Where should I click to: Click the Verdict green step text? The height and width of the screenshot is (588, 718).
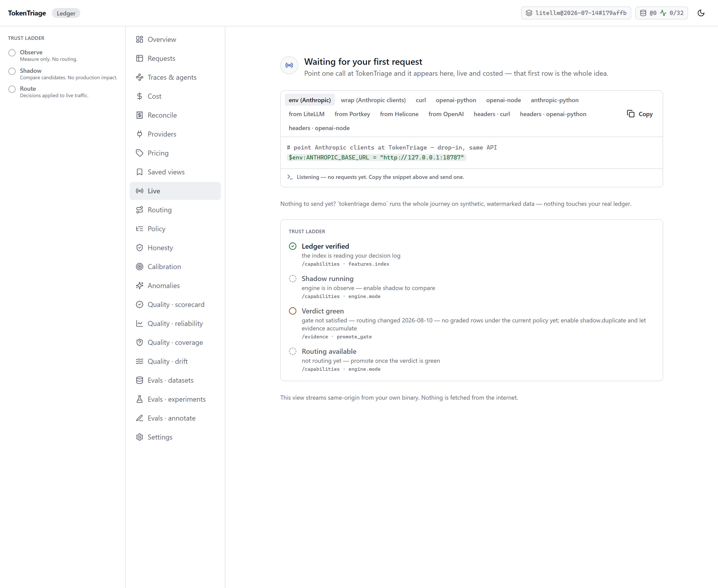coord(323,311)
